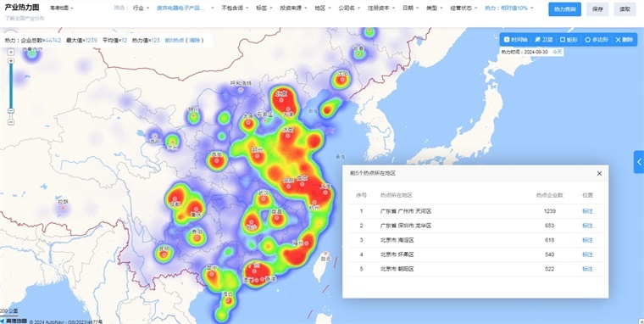The image size is (644, 324).
Task: Toggle the 时间轴 timeline tool
Action: pos(515,40)
